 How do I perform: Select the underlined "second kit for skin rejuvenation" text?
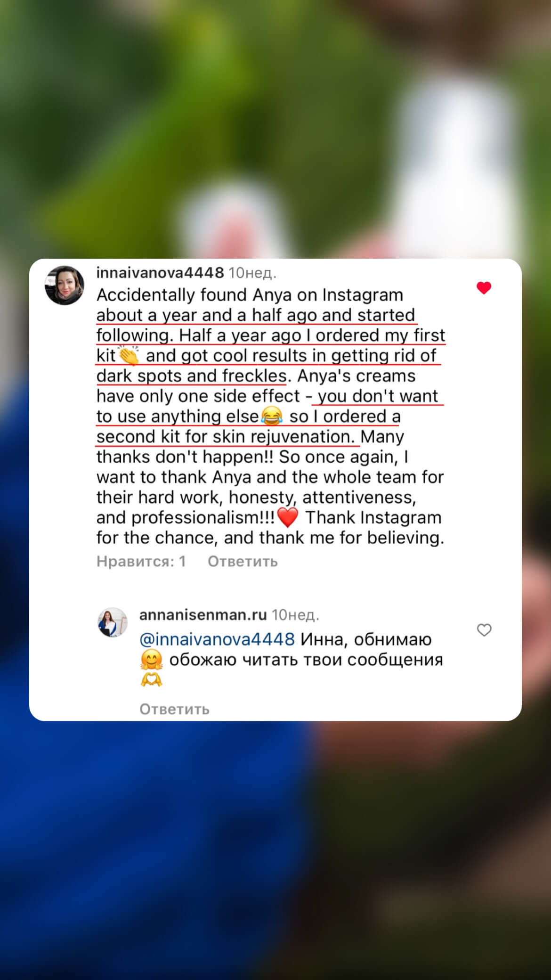(x=225, y=437)
